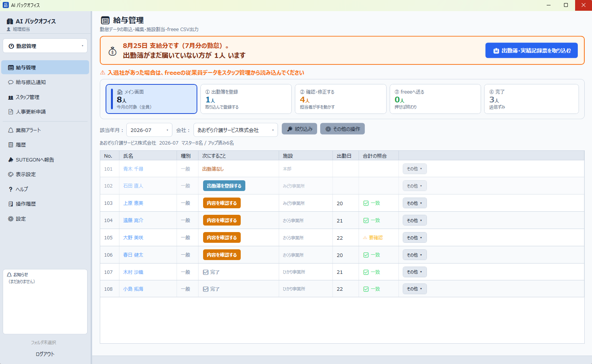The image size is (592, 364).
Task: Click the money bag icon in banner
Action: click(x=112, y=51)
